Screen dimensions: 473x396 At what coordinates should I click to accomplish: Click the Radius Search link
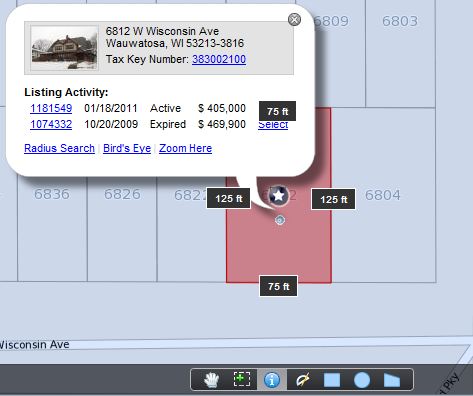point(59,148)
